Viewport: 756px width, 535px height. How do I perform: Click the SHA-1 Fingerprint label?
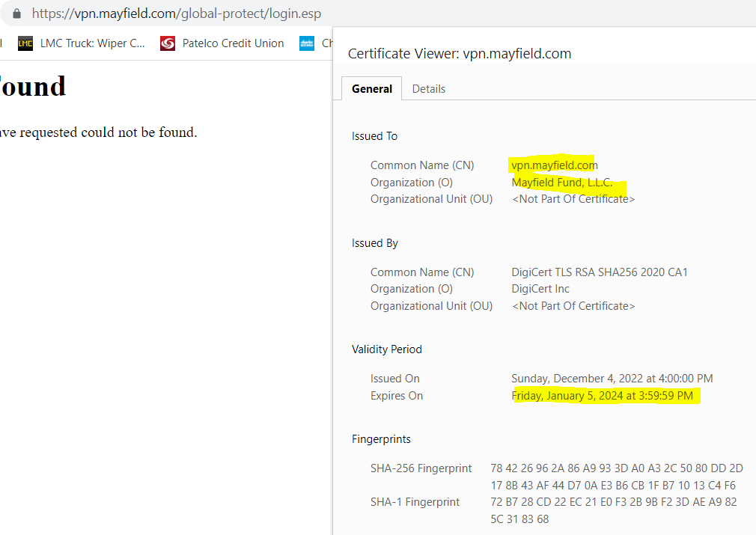point(415,502)
